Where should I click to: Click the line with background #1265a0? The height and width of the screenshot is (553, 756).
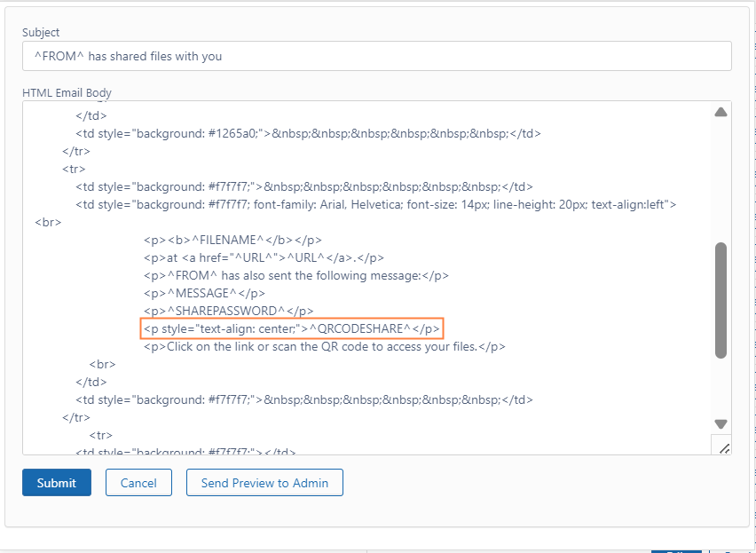tap(308, 133)
